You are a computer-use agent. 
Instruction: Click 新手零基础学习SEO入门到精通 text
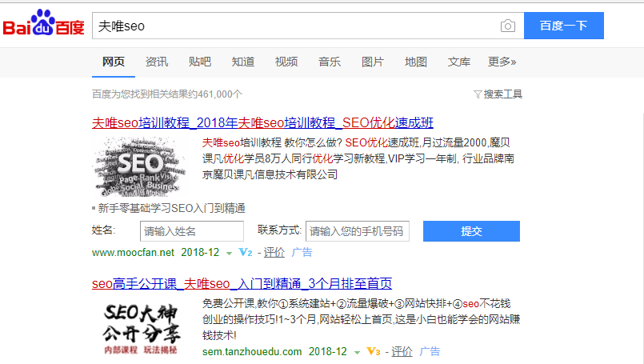(x=171, y=208)
